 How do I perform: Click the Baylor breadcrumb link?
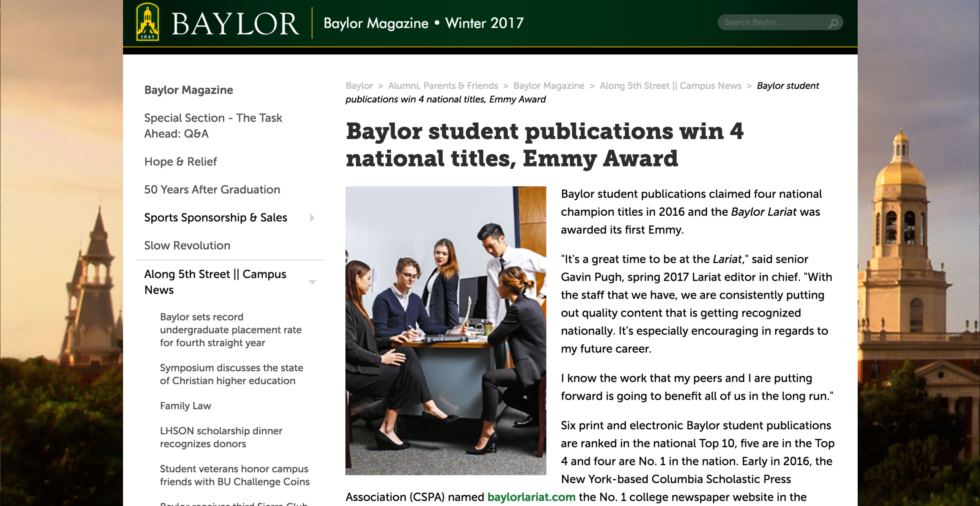pos(359,86)
